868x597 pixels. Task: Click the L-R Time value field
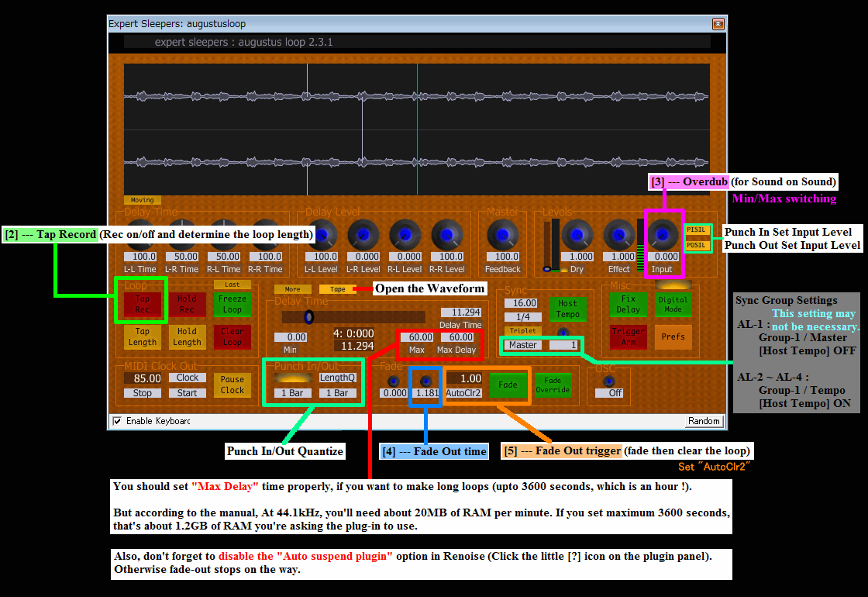182,257
